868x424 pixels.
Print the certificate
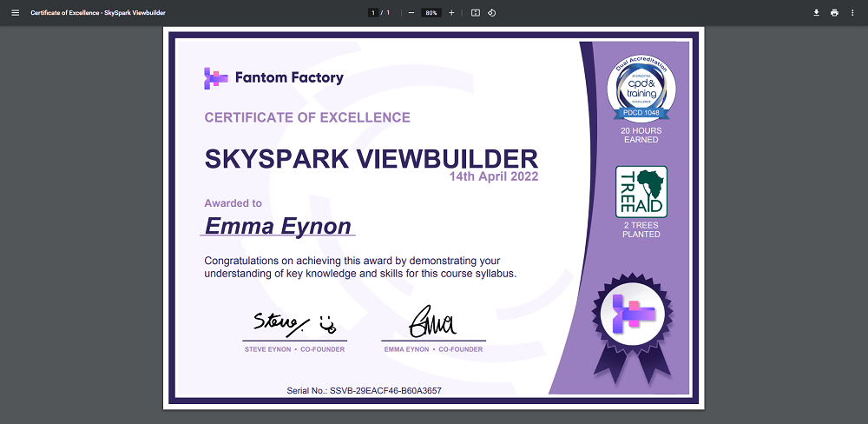click(x=834, y=13)
